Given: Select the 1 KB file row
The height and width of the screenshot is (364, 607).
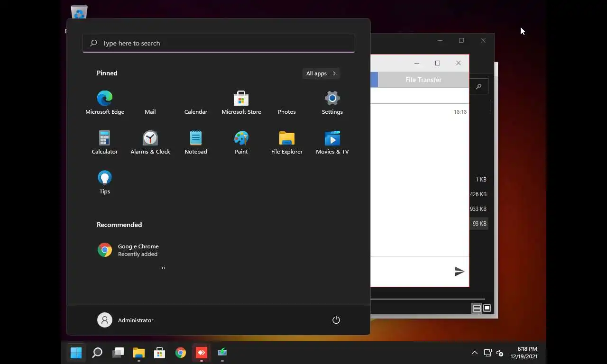Looking at the screenshot, I should pos(479,180).
